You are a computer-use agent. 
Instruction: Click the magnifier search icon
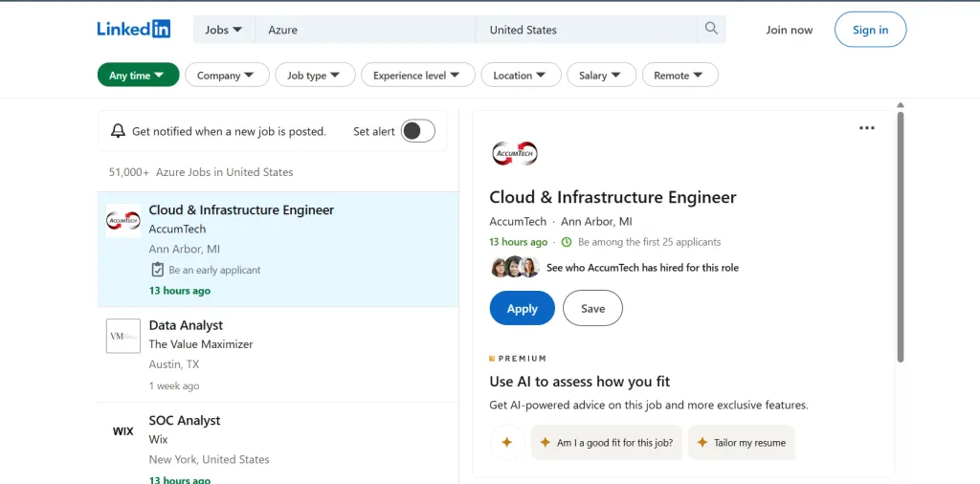coord(711,29)
